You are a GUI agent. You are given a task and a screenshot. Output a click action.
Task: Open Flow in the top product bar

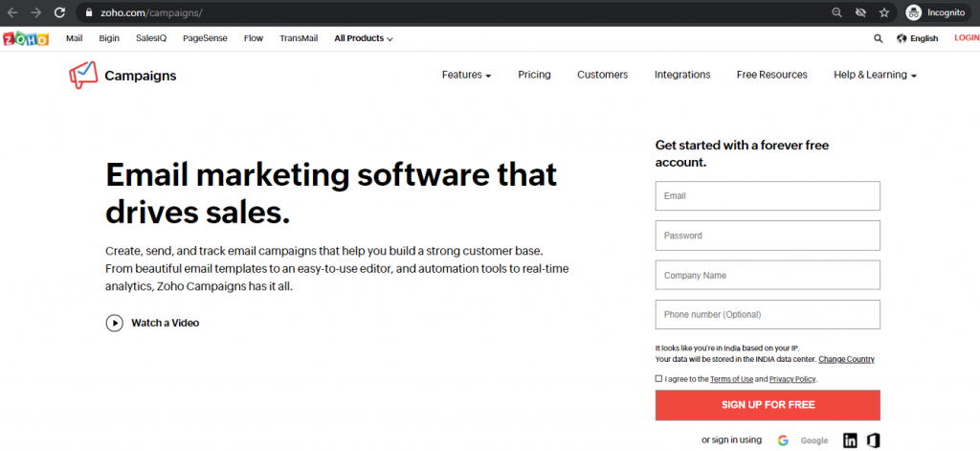point(254,38)
